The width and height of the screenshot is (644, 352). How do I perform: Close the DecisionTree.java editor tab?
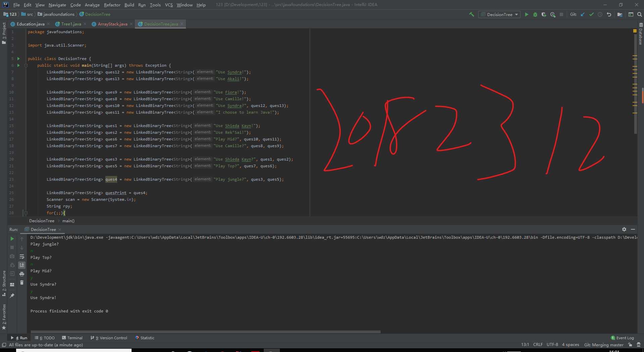click(x=182, y=24)
